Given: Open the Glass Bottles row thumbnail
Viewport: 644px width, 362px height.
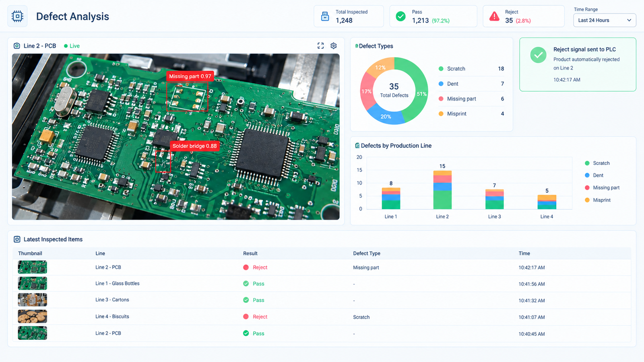Looking at the screenshot, I should point(33,284).
